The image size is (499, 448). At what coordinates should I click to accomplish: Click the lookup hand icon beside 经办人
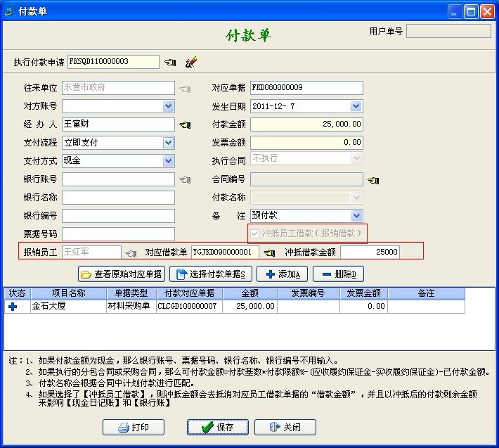click(x=185, y=125)
